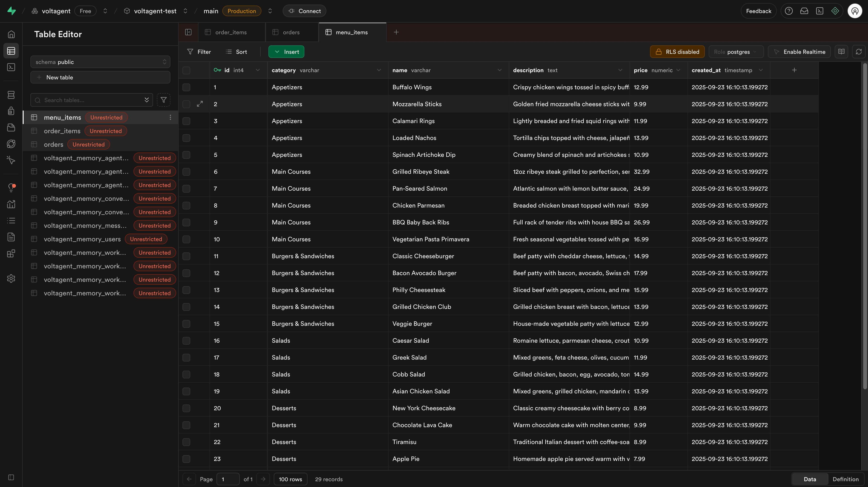Expand the category column header menu
The width and height of the screenshot is (868, 487).
pos(379,70)
